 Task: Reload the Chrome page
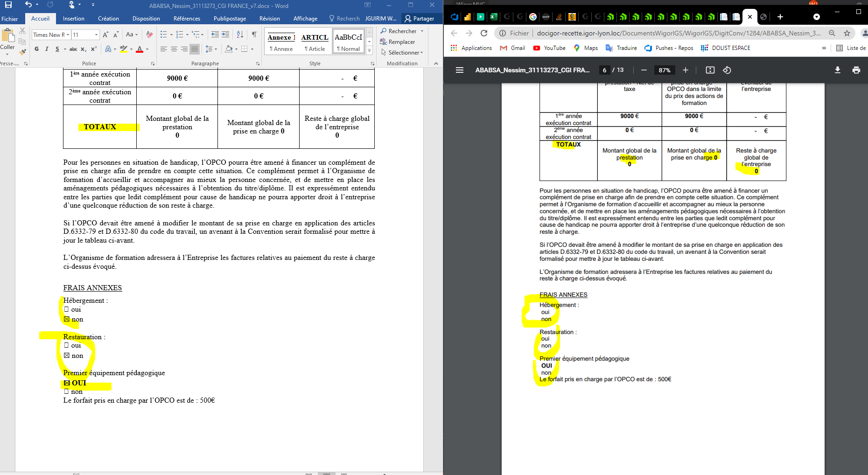(x=484, y=33)
